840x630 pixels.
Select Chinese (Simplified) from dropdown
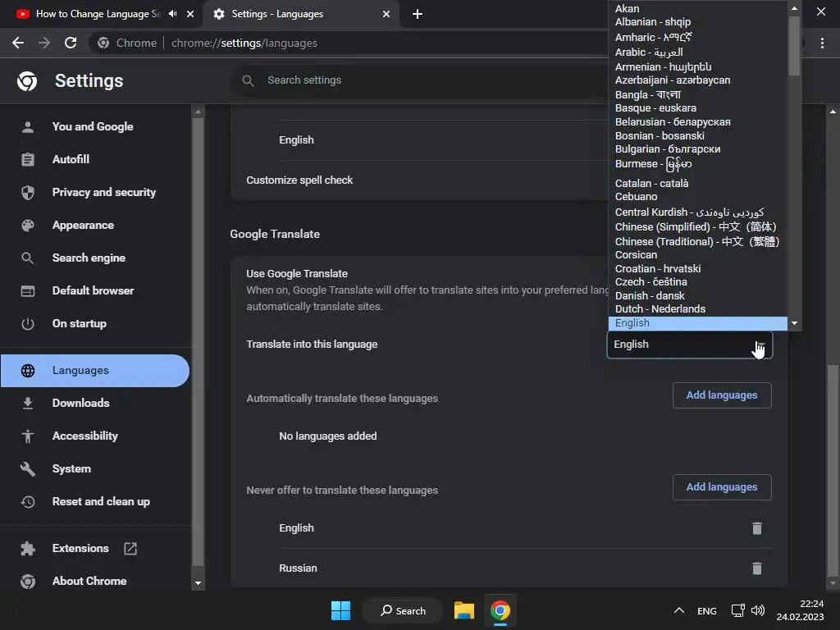697,226
